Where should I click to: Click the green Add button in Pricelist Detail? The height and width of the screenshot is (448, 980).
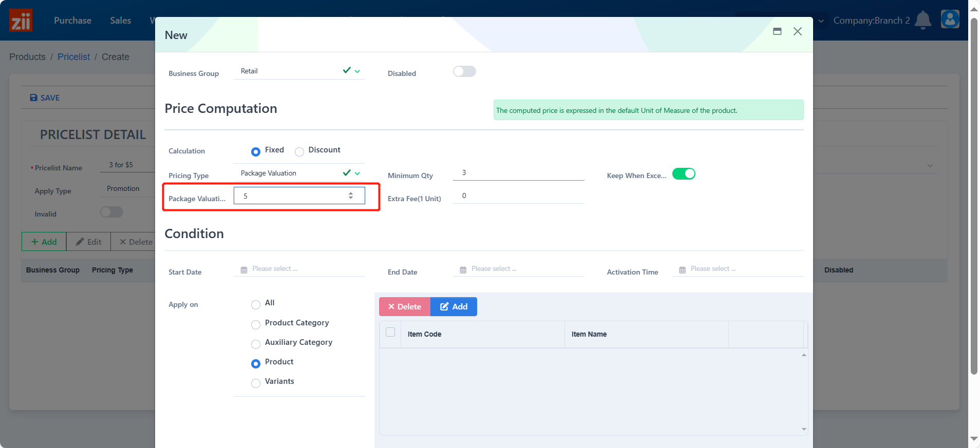44,242
